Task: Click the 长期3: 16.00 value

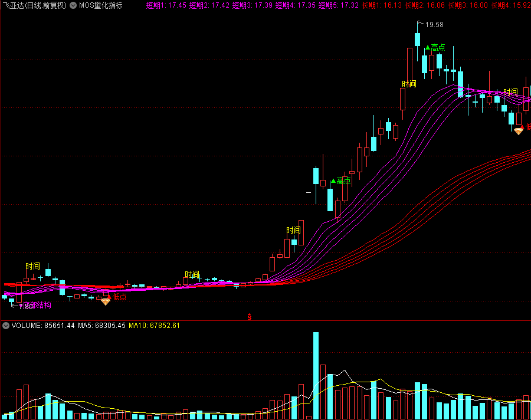Action: tap(468, 5)
